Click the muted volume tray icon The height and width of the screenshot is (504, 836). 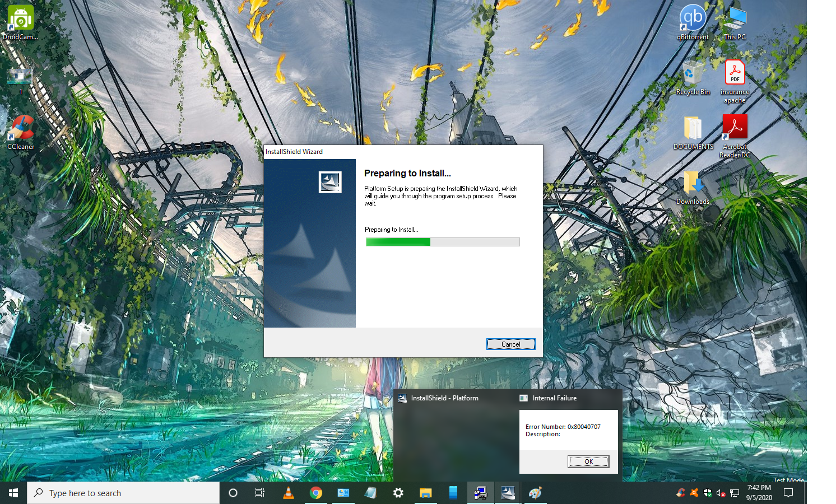(721, 493)
